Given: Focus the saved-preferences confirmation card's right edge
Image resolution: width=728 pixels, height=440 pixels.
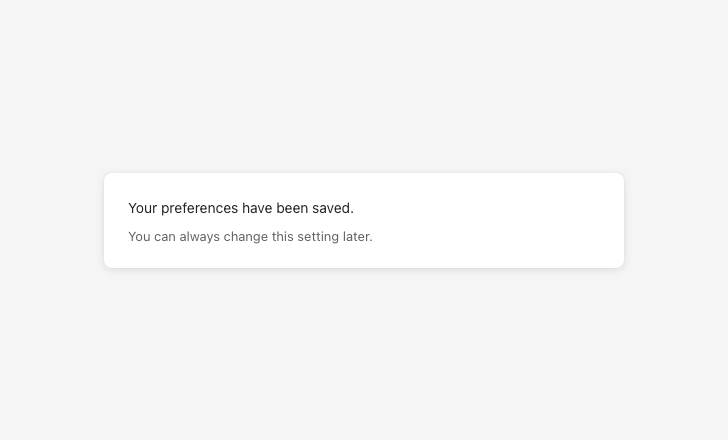Looking at the screenshot, I should coord(621,220).
